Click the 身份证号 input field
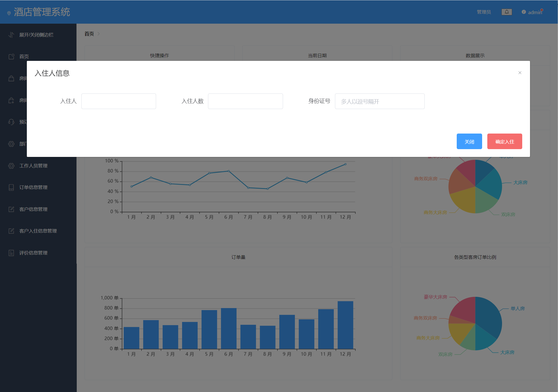558x392 pixels. (x=379, y=101)
